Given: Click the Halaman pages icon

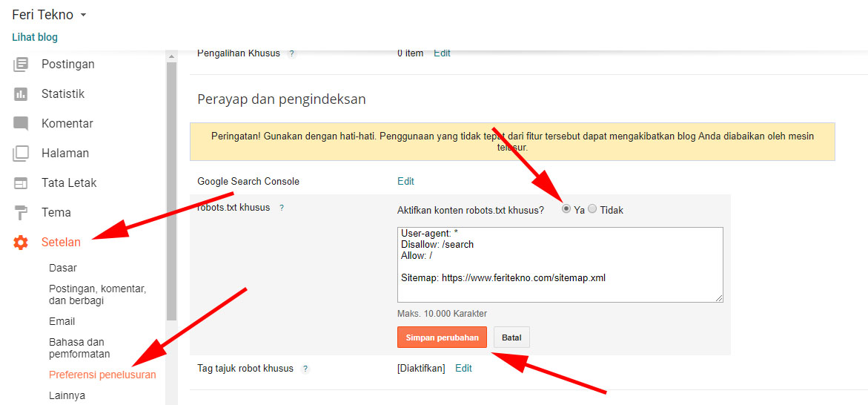Looking at the screenshot, I should pyautogui.click(x=21, y=153).
